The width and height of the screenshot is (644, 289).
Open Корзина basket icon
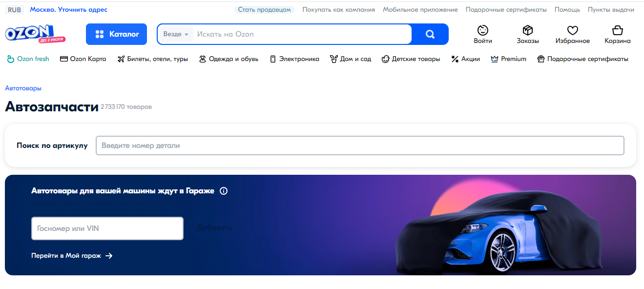[618, 30]
